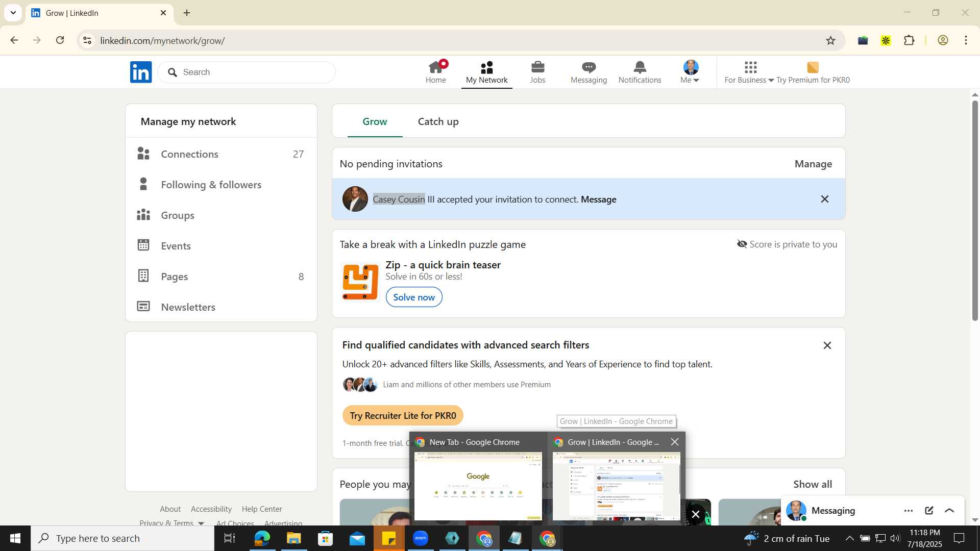The width and height of the screenshot is (980, 551).
Task: Open the Windows notification center
Action: (x=959, y=538)
